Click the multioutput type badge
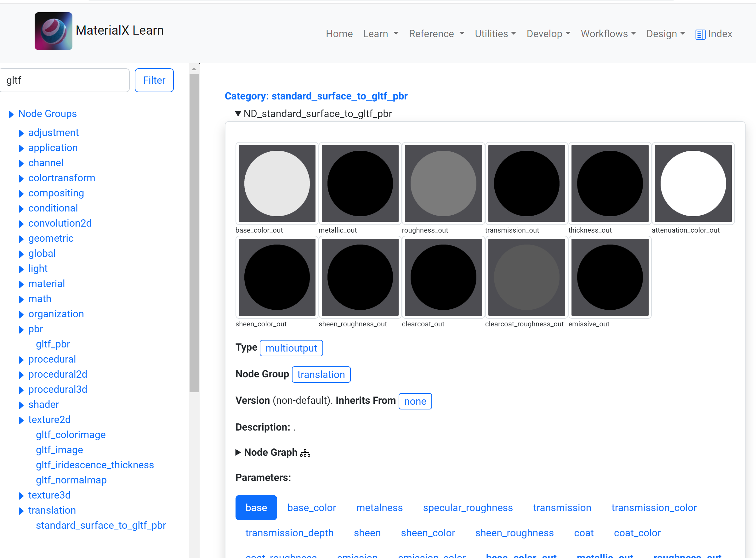Screen dimensions: 756x558 point(291,348)
